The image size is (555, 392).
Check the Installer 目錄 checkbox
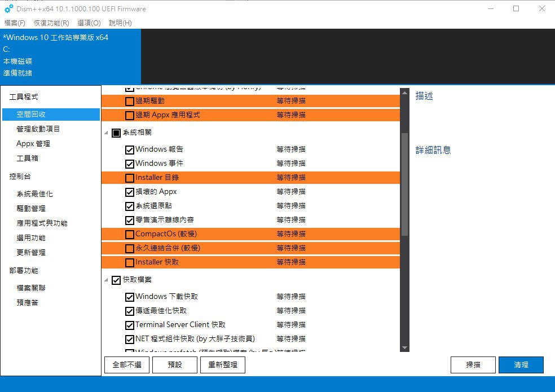(x=130, y=178)
